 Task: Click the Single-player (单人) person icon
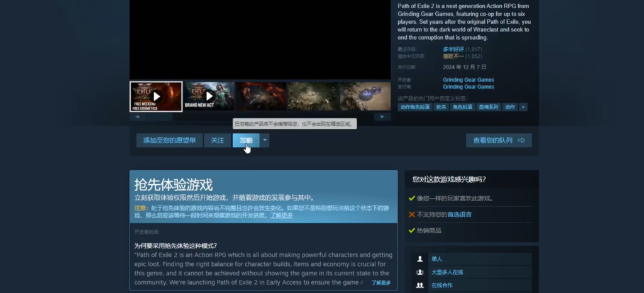click(x=419, y=259)
